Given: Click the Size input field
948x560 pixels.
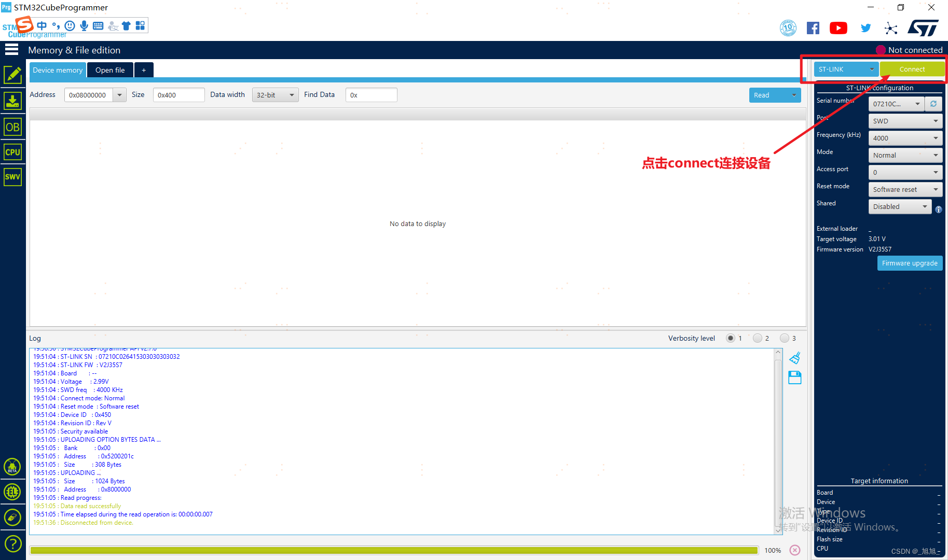Looking at the screenshot, I should (x=179, y=95).
